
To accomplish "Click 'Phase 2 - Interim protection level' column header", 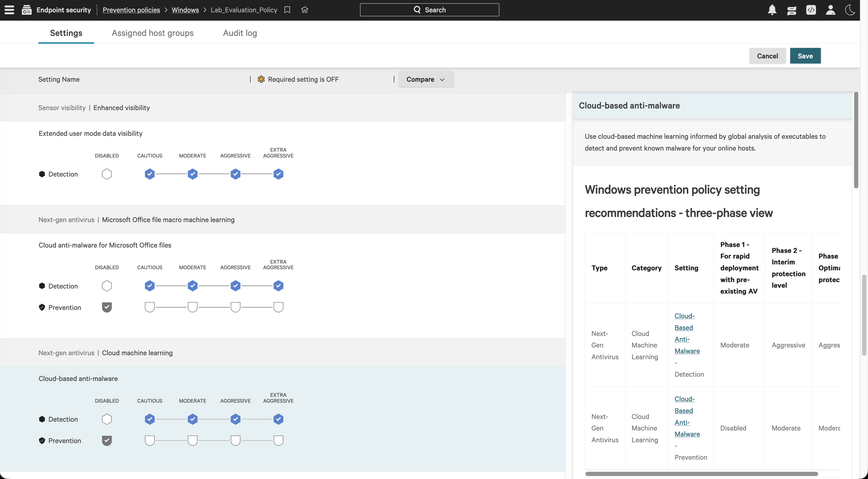I will coord(788,268).
